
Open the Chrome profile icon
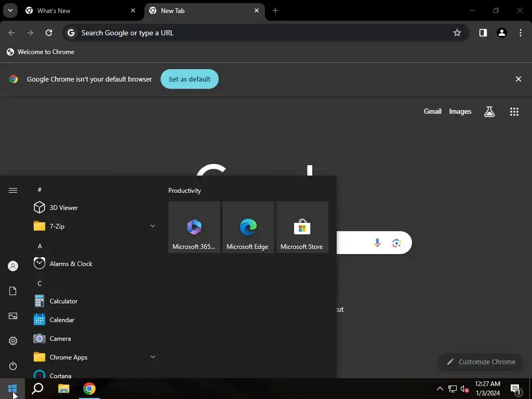pos(502,33)
